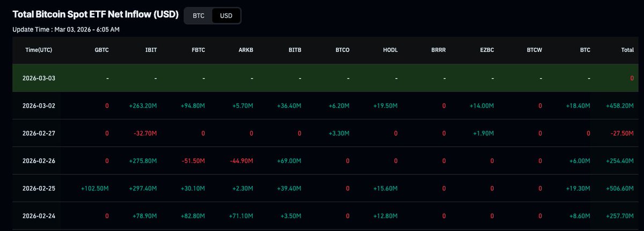Click the -44.90M ARKB value
This screenshot has height=231, width=644.
(x=241, y=161)
